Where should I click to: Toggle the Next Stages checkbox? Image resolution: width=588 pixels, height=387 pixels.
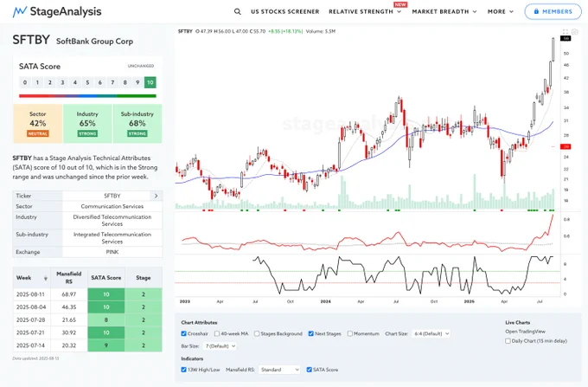click(x=311, y=333)
